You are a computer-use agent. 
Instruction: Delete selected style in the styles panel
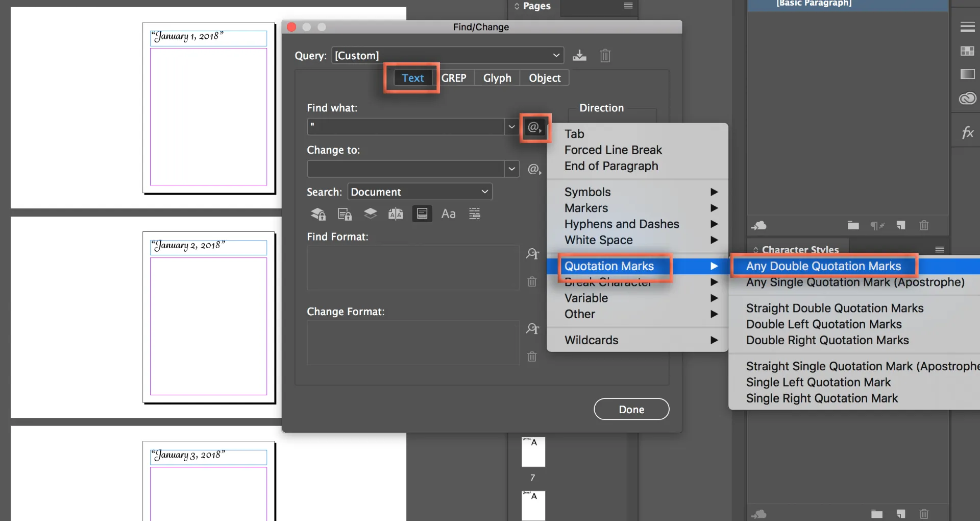924,225
